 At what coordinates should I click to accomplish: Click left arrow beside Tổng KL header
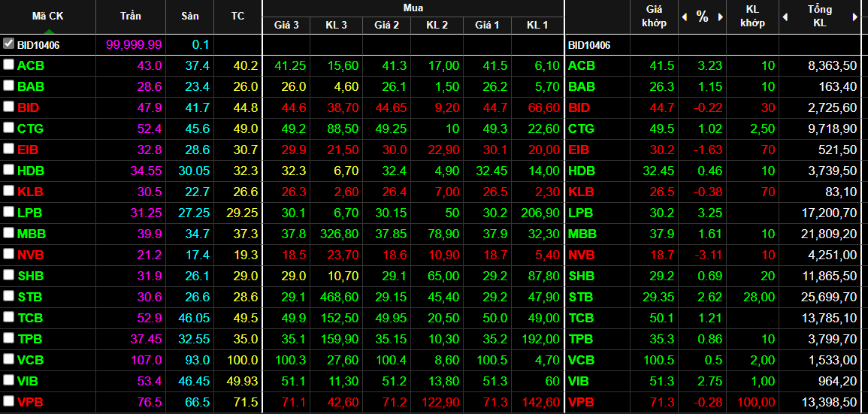point(785,17)
